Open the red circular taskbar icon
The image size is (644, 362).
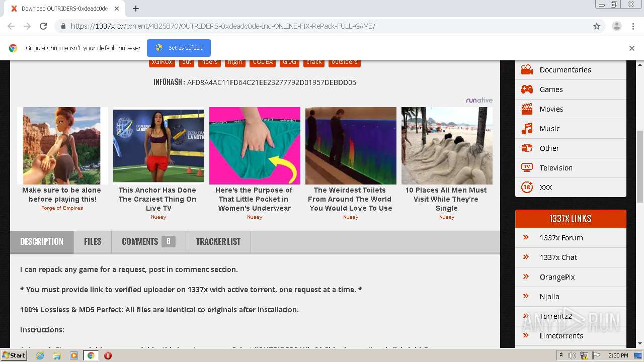(108, 355)
